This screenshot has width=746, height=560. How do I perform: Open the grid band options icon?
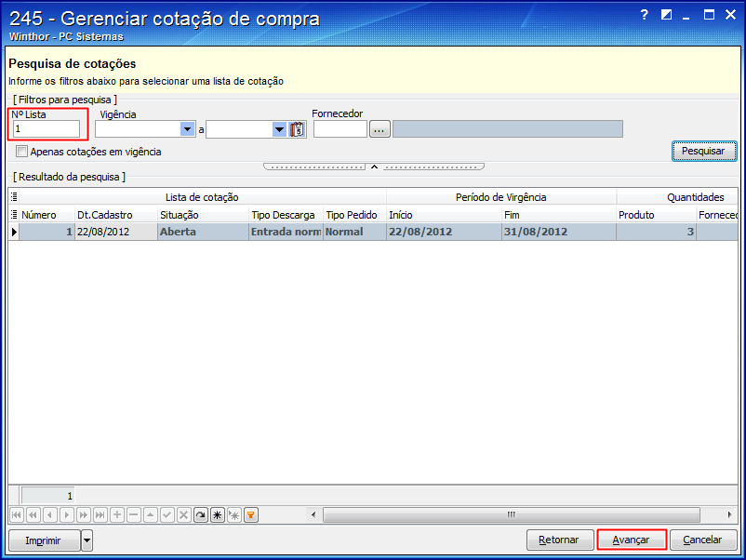tap(14, 196)
